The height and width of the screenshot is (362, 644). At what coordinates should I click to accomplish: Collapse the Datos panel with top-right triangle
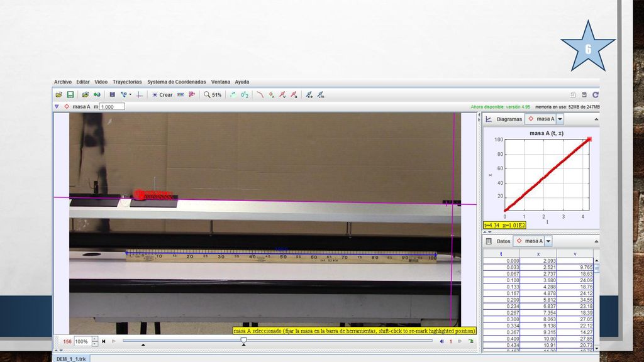click(596, 241)
